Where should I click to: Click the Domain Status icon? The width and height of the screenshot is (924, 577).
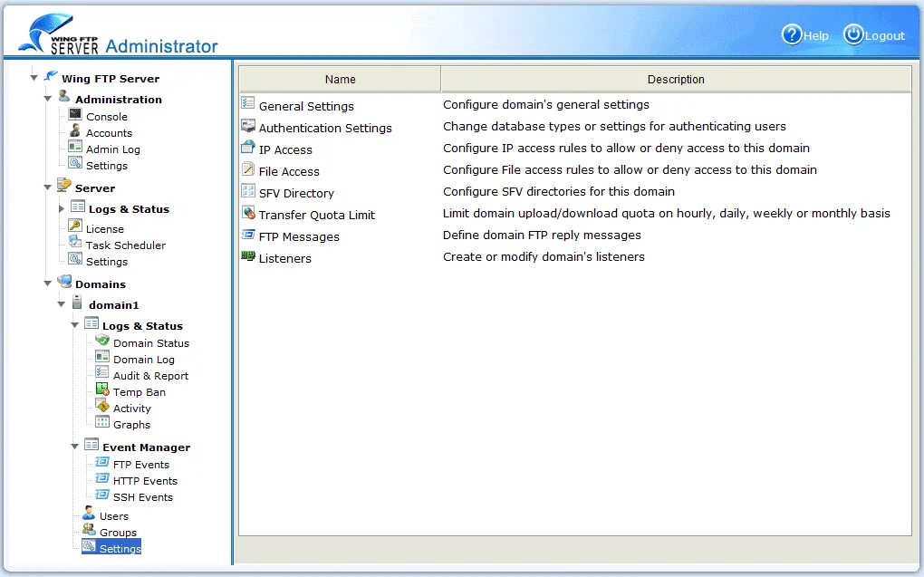coord(102,340)
